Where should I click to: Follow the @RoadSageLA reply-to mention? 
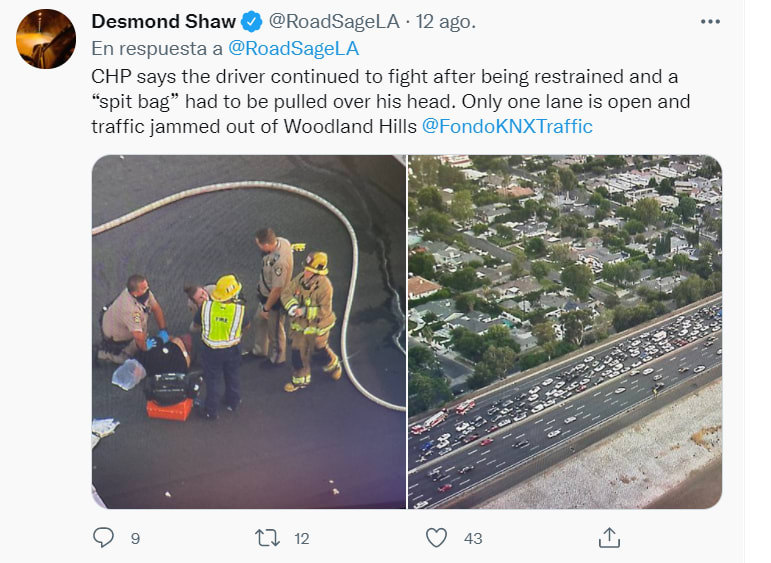pyautogui.click(x=294, y=49)
